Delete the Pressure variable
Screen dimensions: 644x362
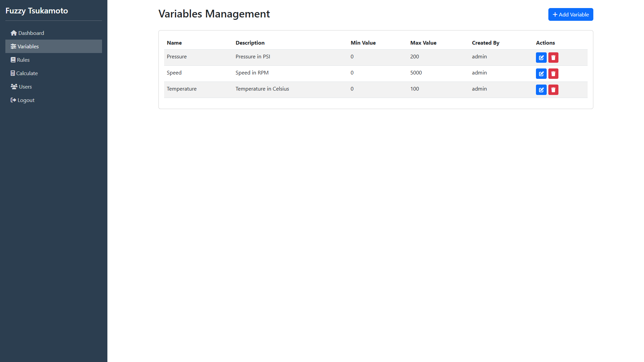(x=553, y=58)
